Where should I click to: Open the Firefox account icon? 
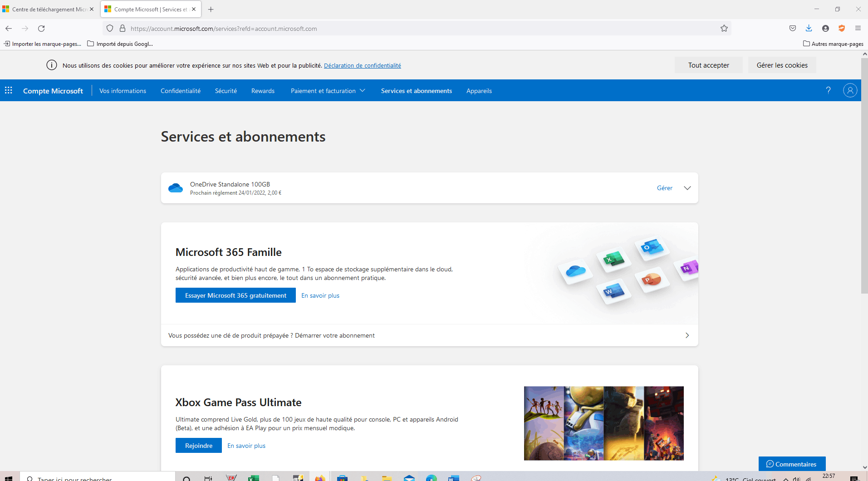(825, 28)
